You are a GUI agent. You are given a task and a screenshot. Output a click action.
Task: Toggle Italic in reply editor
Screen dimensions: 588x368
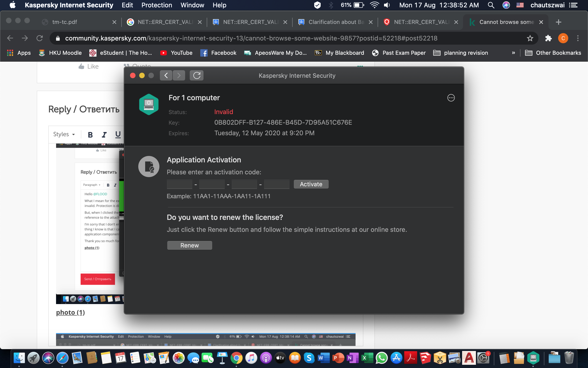tap(104, 135)
